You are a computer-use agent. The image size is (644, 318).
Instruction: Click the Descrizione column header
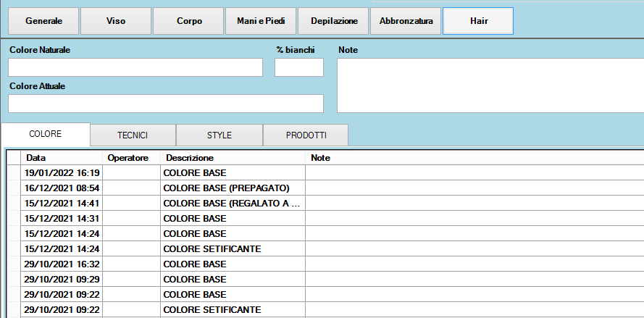click(233, 157)
